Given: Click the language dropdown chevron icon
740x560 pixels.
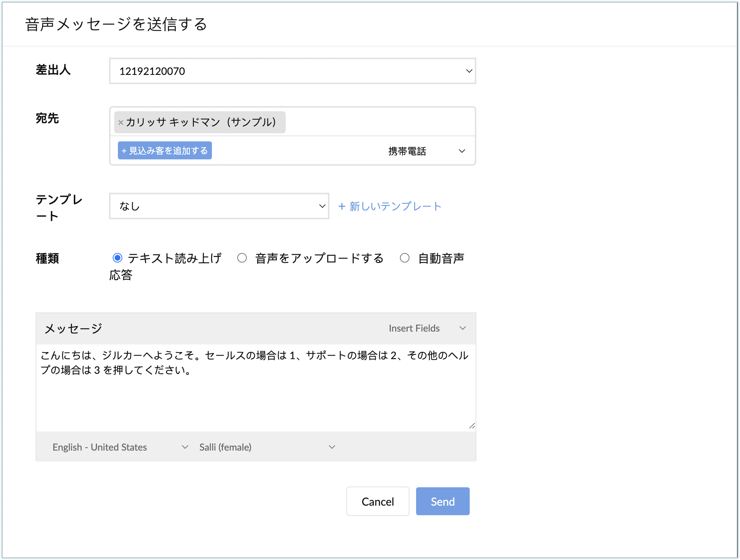Looking at the screenshot, I should click(x=185, y=447).
